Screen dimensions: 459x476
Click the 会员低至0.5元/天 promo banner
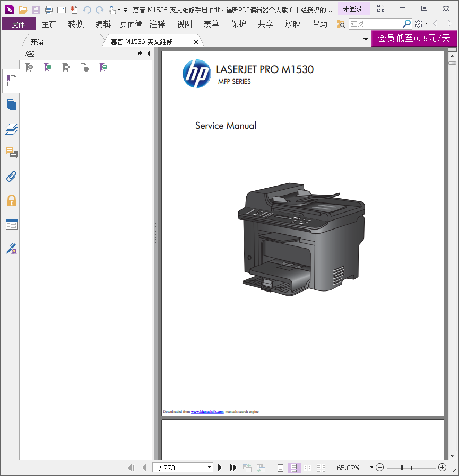414,38
